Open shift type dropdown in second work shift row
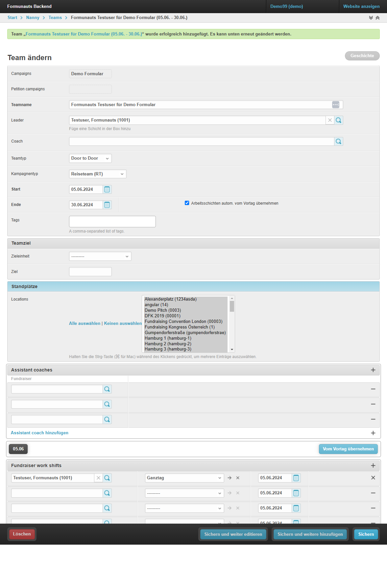 [x=184, y=493]
